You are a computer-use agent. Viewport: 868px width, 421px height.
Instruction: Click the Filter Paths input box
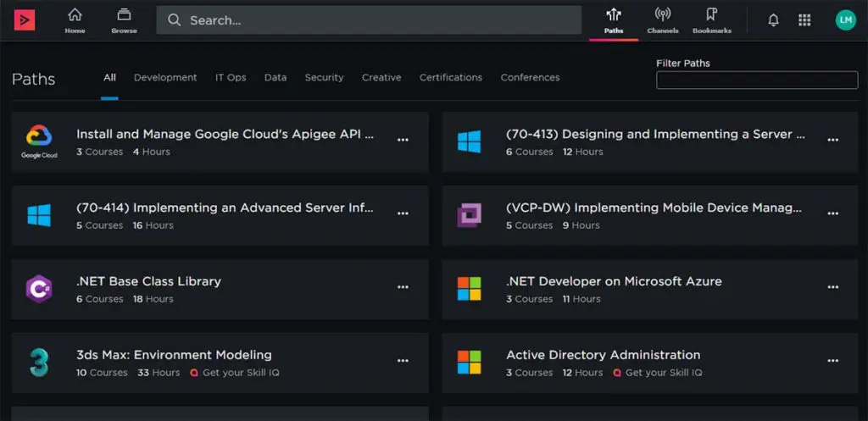(x=757, y=80)
